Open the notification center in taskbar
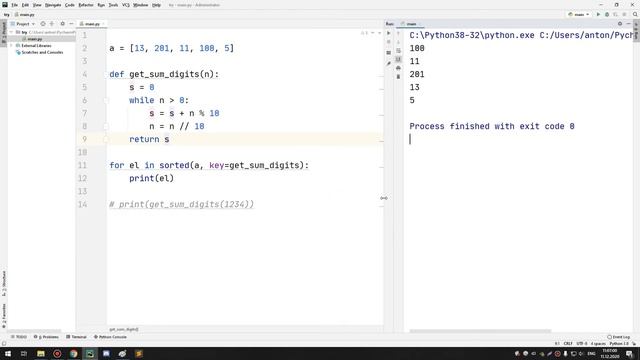The height and width of the screenshot is (360, 640). click(630, 353)
